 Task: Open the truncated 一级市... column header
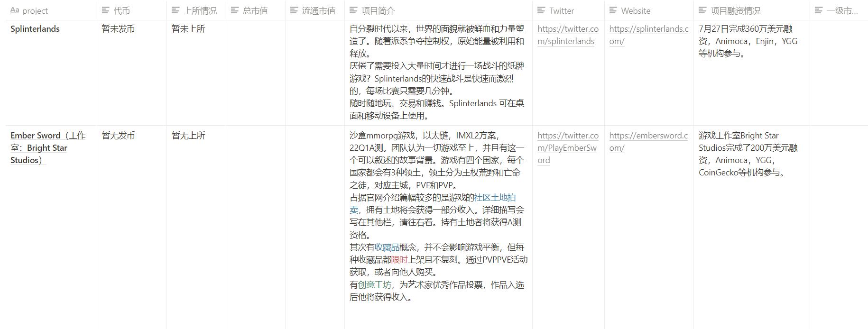pyautogui.click(x=839, y=10)
